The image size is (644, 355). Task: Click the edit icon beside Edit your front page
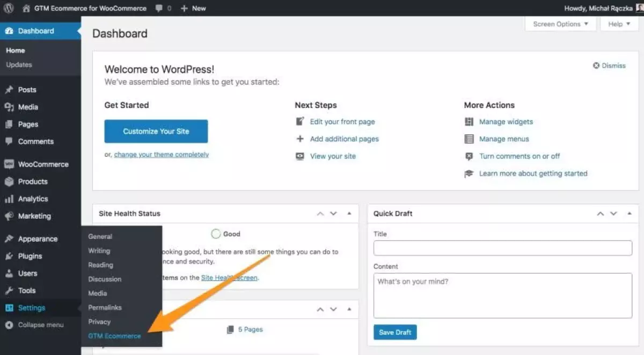[x=301, y=121]
